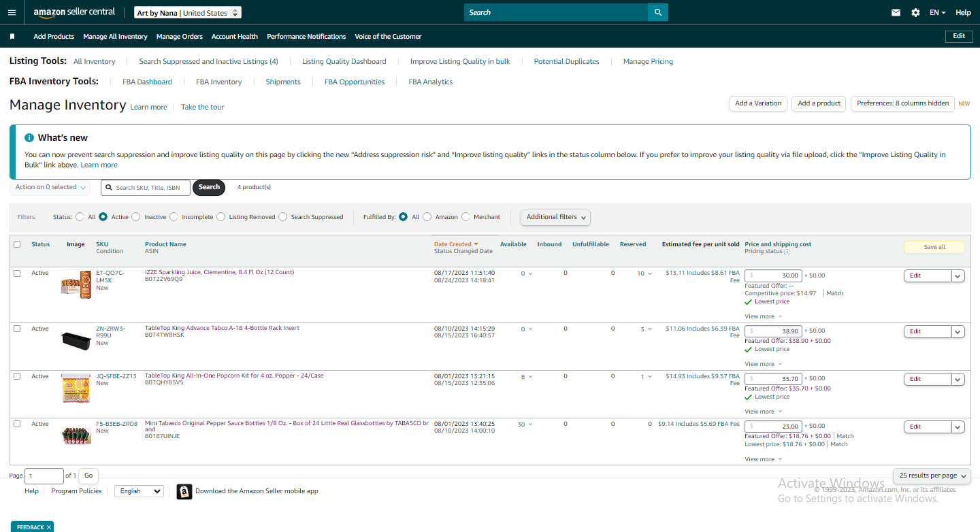This screenshot has width=980, height=532.
Task: Close the Feedback tab with X
Action: 49,527
